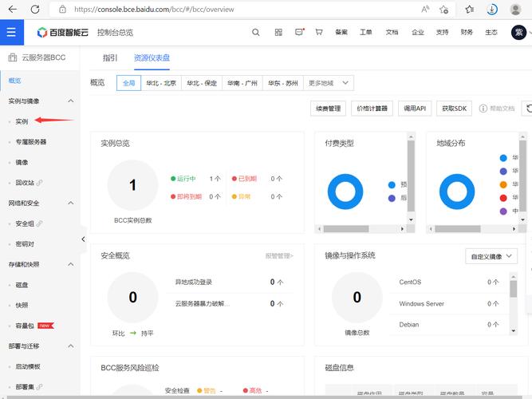
Task: Open the 帮助文档 link
Action: pos(502,109)
